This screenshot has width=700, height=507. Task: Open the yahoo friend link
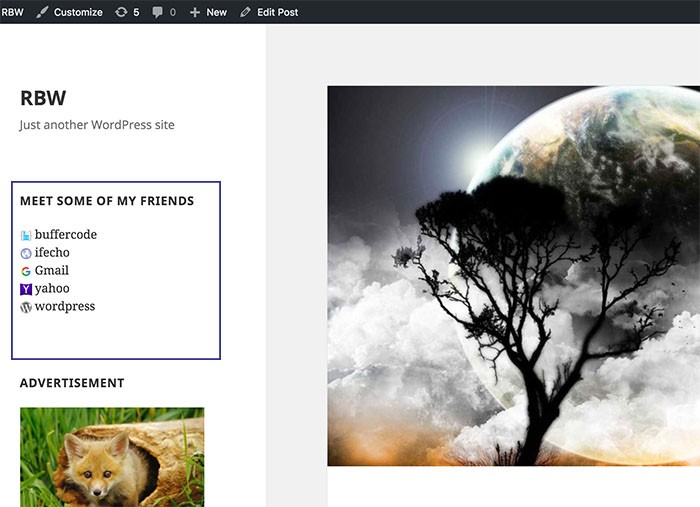[x=52, y=288]
